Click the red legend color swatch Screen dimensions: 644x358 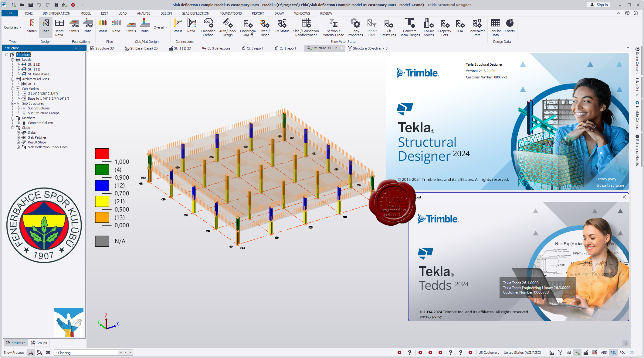[102, 153]
